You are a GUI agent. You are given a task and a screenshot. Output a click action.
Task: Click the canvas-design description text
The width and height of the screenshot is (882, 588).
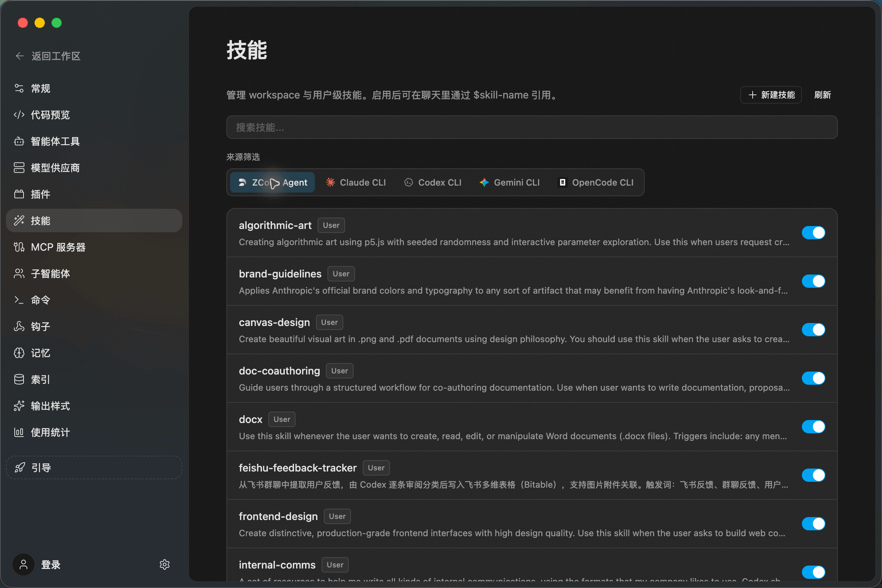[514, 339]
